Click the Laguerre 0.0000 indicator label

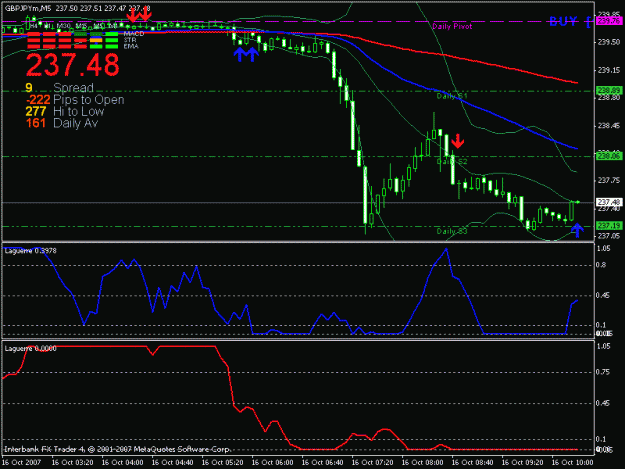[x=30, y=349]
